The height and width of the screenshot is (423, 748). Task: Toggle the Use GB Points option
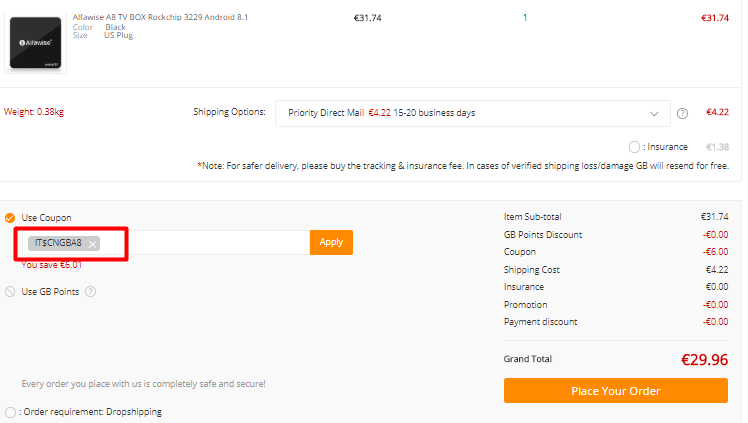point(10,291)
